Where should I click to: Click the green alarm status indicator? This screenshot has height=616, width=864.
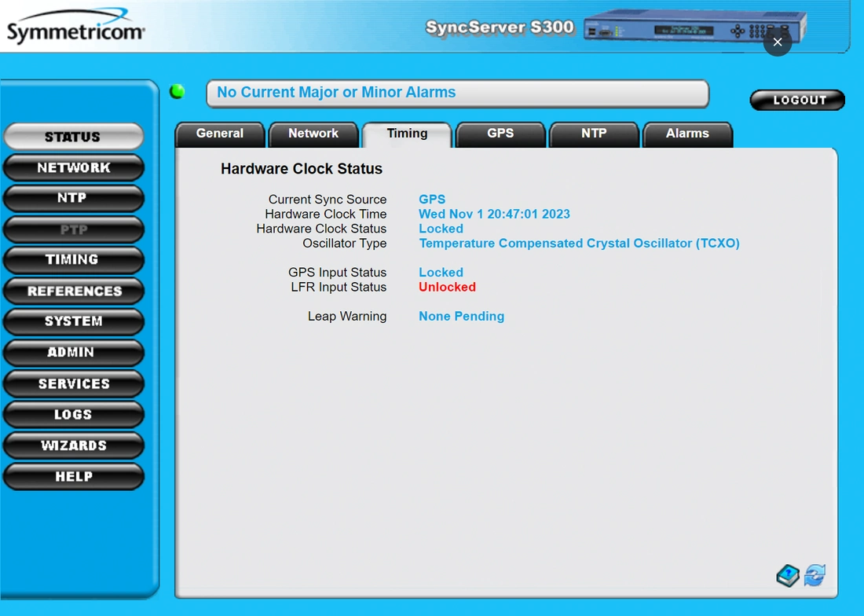tap(178, 91)
